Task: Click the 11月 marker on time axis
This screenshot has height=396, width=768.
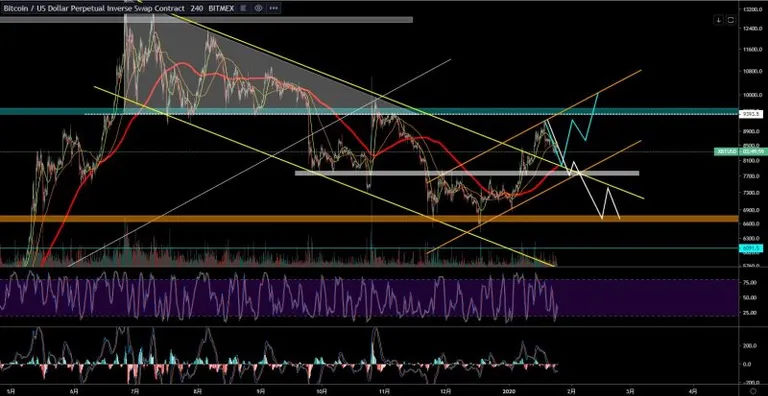Action: point(385,392)
